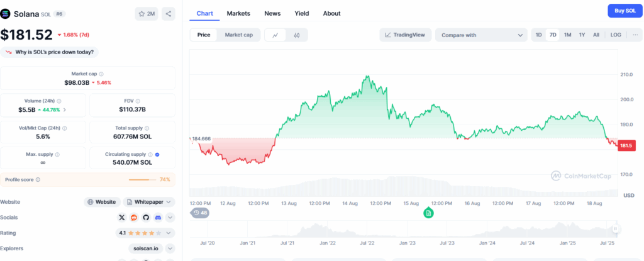Screen dimensions: 644x261
Task: Toggle LOG scale on chart
Action: click(616, 35)
